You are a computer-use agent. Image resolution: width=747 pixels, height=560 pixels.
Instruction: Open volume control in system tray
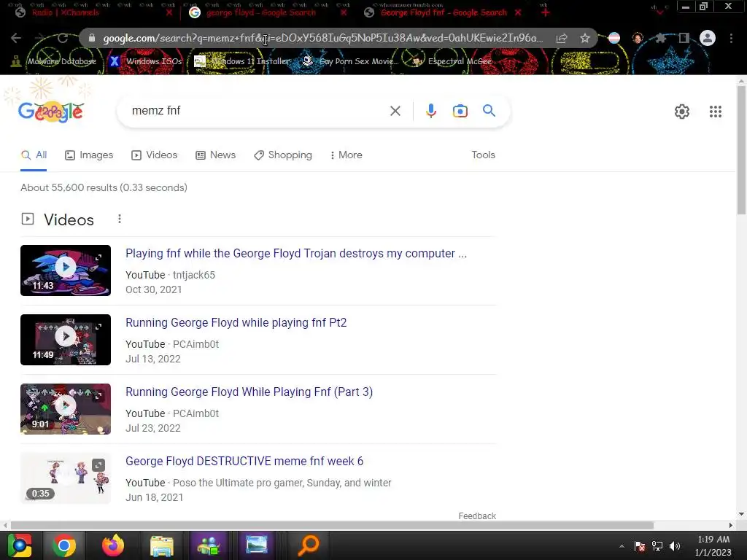(675, 546)
